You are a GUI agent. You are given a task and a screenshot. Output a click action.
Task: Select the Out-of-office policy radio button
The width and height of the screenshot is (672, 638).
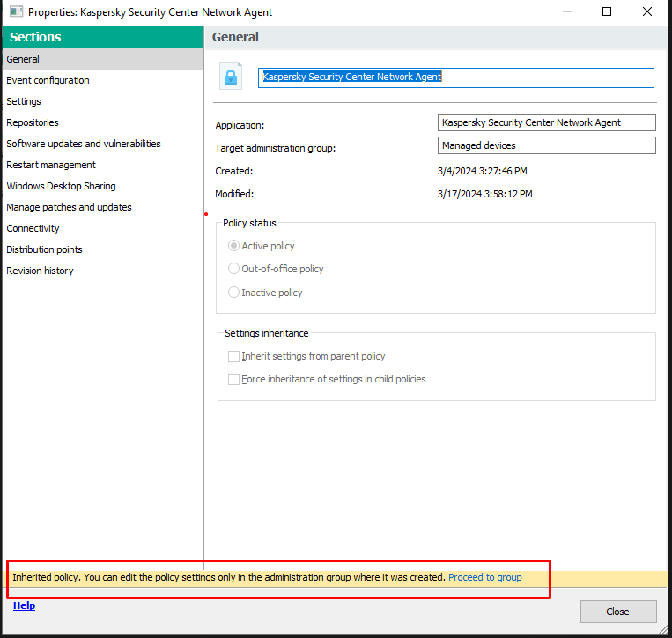tap(233, 269)
